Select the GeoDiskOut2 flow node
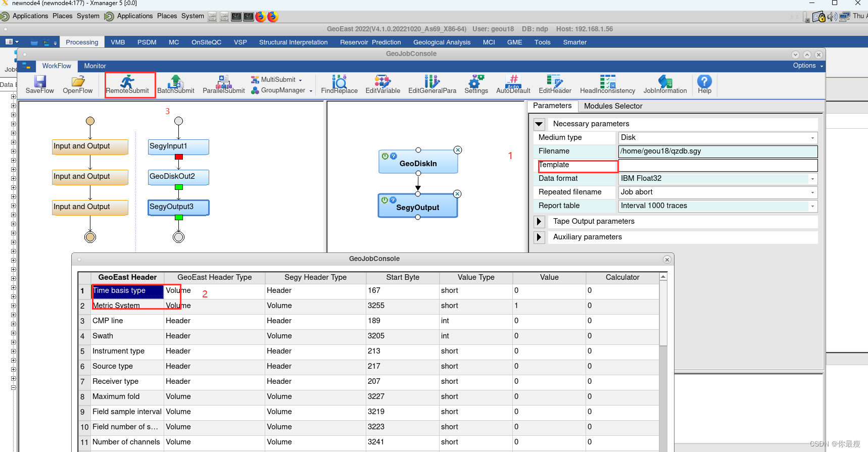 pyautogui.click(x=178, y=177)
